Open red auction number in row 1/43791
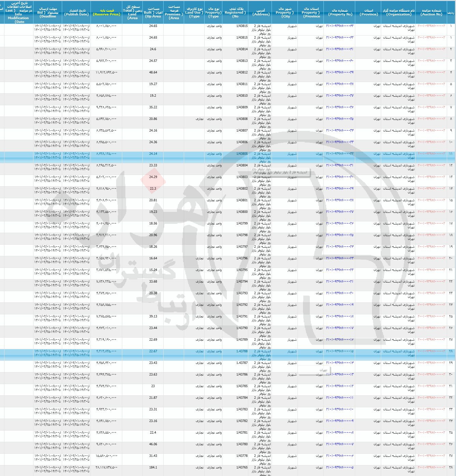 click(x=431, y=316)
